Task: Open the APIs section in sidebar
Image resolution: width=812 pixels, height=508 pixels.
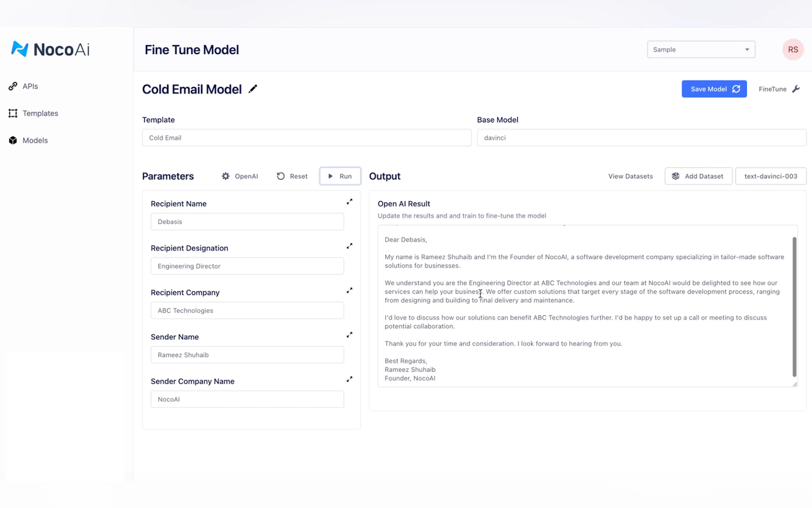Action: coord(30,86)
